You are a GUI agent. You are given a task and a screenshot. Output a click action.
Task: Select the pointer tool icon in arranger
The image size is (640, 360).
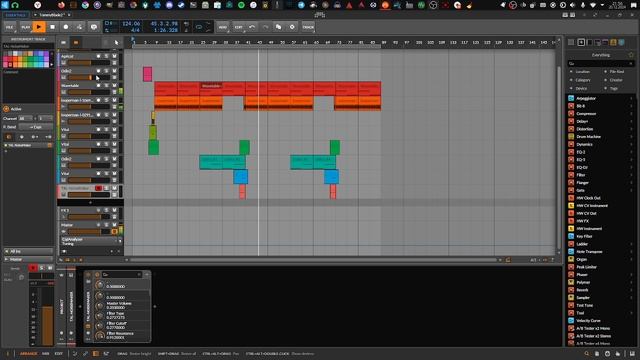117,42
